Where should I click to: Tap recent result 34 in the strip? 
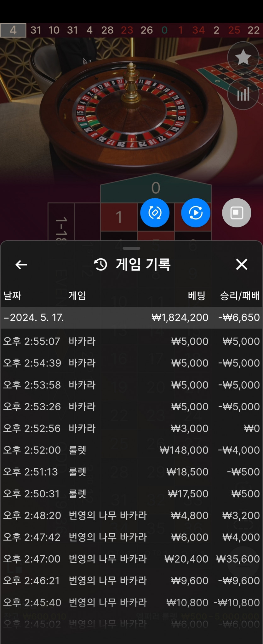point(198,30)
